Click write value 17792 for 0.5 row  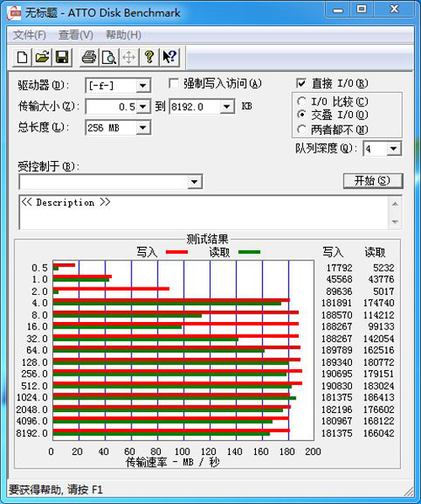339,268
